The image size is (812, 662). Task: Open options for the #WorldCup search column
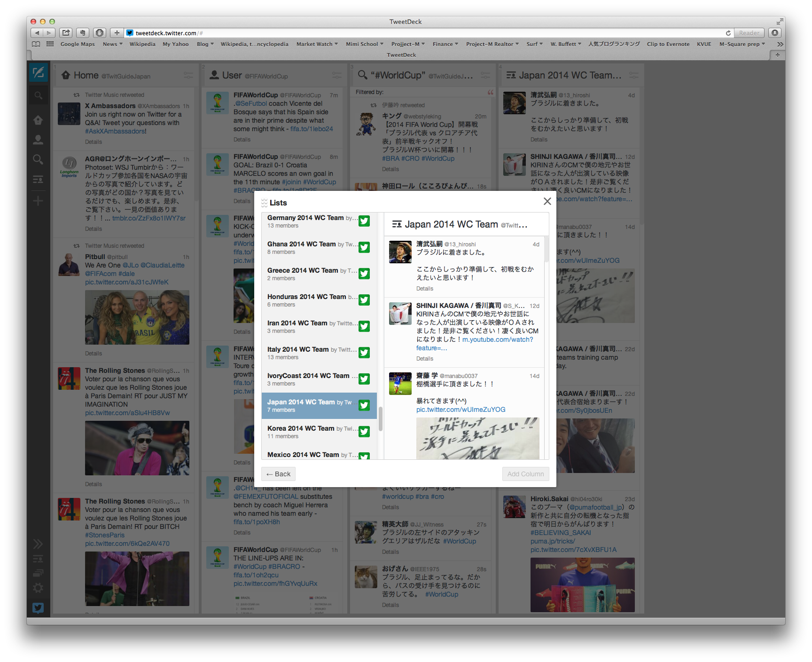pos(485,75)
